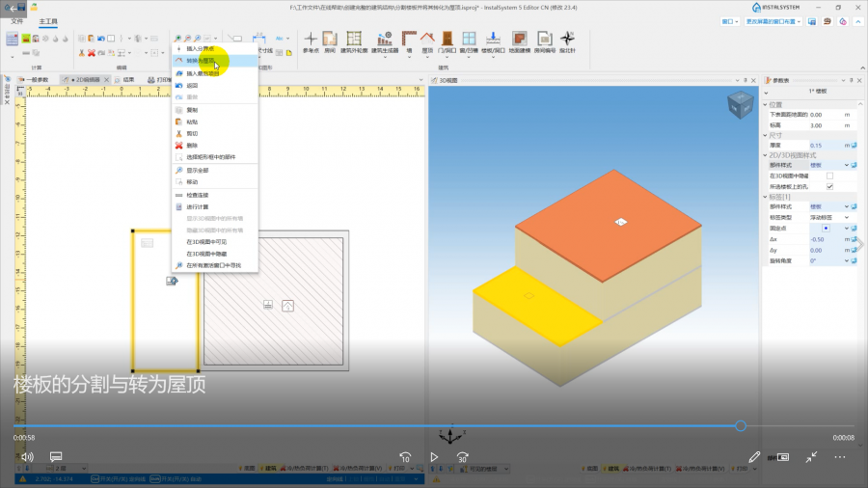This screenshot has height=488, width=868.
Task: Click the 参考点 reference point tool
Action: pyautogui.click(x=311, y=41)
